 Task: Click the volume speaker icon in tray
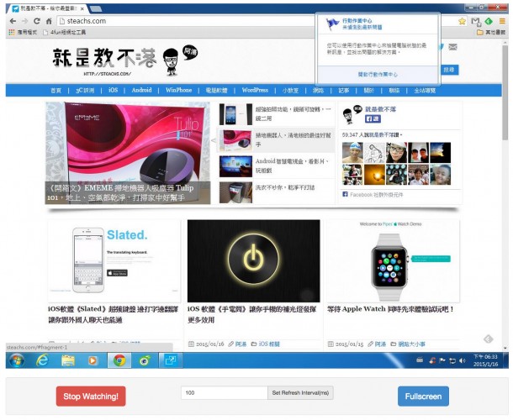[x=463, y=360]
